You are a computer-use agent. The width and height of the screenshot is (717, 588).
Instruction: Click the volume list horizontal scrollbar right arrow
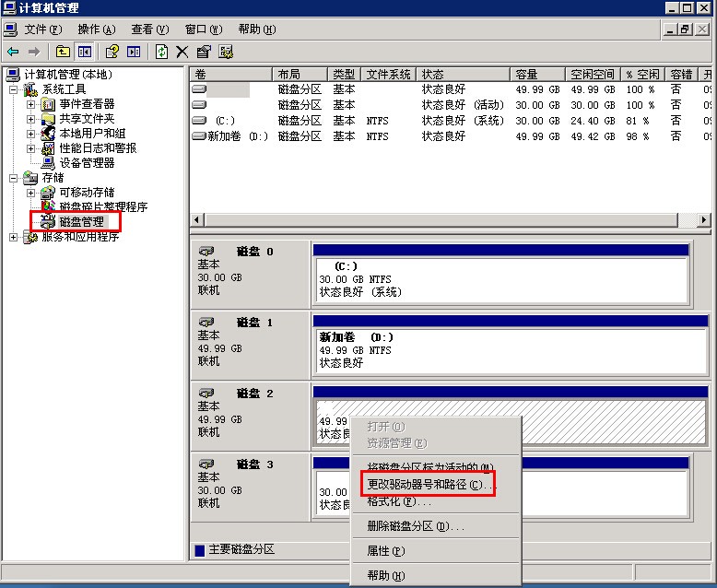[704, 220]
